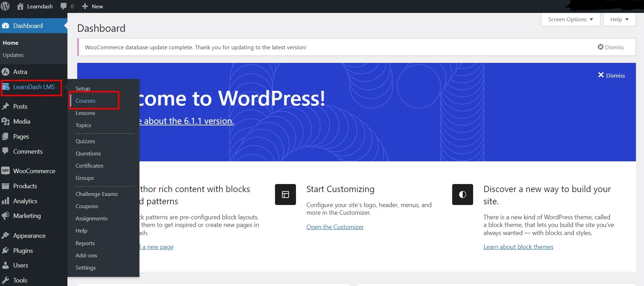
Task: Click the Pages icon in the sidebar
Action: click(6, 137)
